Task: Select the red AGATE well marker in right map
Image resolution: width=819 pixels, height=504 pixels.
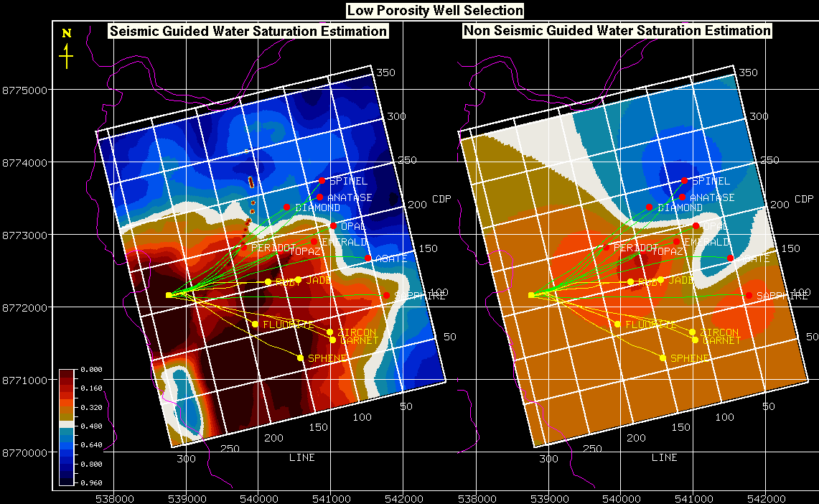Action: coord(730,258)
